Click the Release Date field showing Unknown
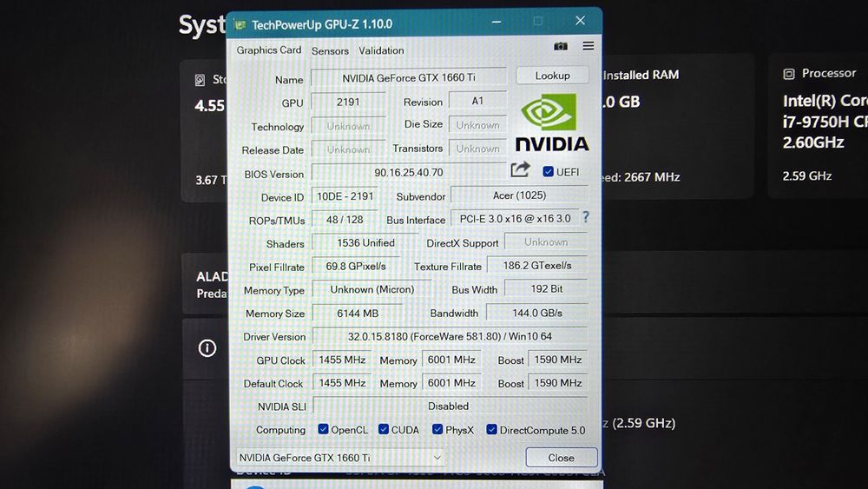This screenshot has height=489, width=868. point(348,149)
